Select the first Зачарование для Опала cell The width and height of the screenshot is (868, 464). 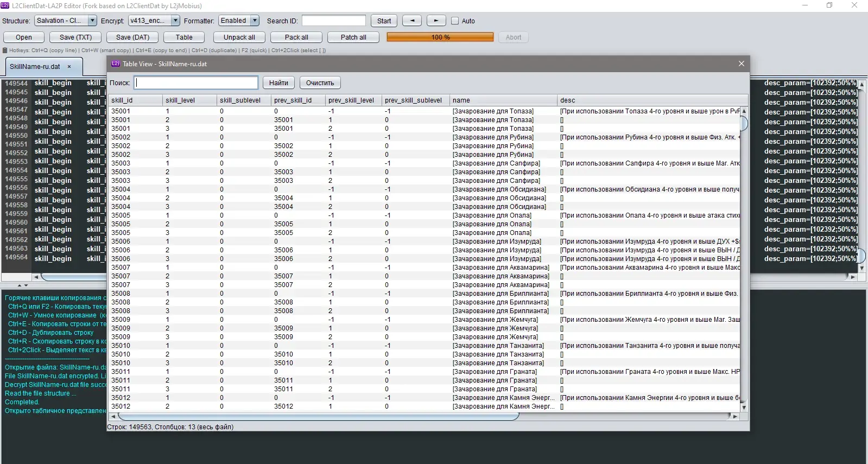click(503, 215)
